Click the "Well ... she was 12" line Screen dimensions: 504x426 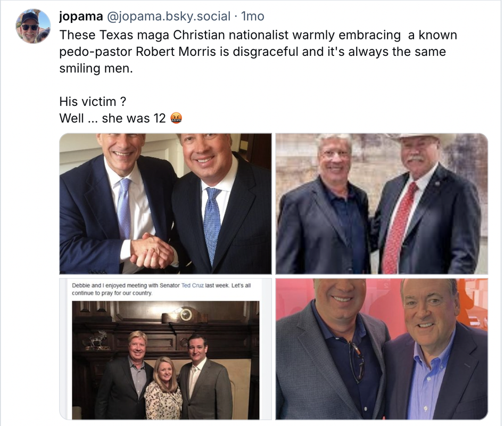point(112,118)
